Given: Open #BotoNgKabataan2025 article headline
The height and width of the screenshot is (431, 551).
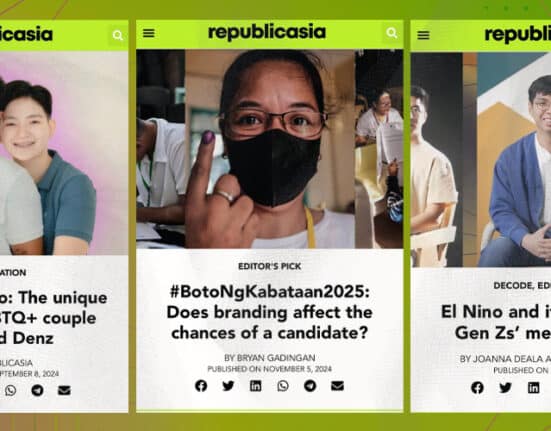Looking at the screenshot, I should [x=270, y=312].
